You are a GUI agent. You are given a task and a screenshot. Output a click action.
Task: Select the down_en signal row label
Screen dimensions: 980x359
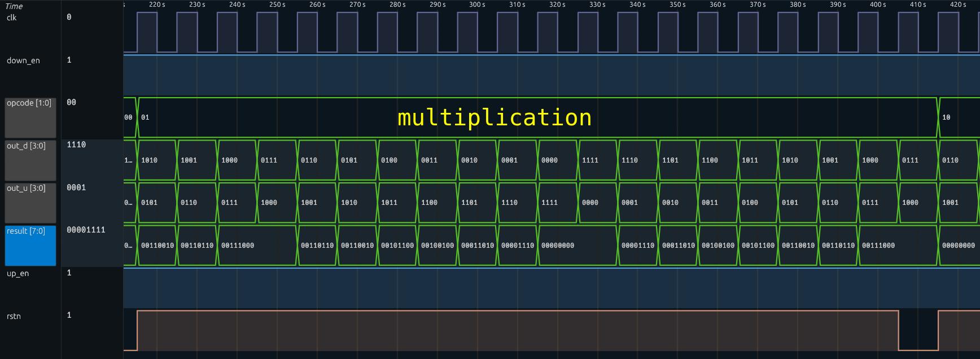[23, 60]
